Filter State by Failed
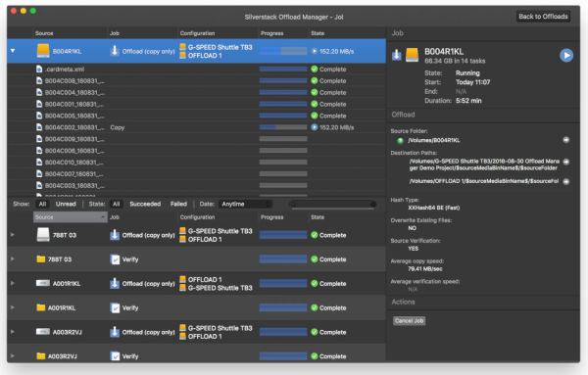The image size is (588, 375). 178,204
